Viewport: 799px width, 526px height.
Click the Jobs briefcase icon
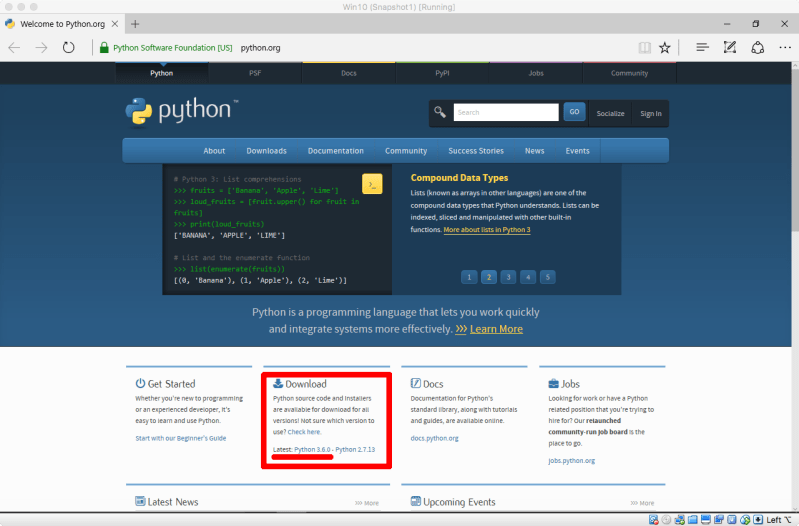(553, 383)
